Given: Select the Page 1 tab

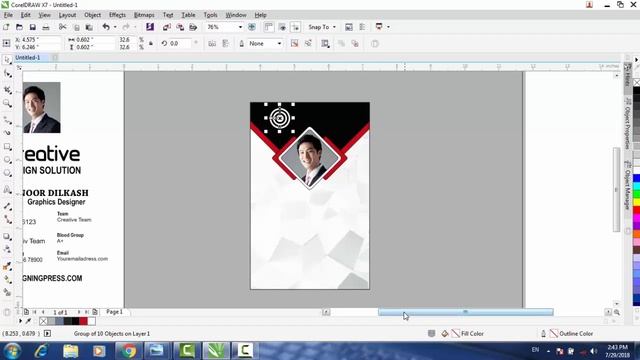Looking at the screenshot, I should click(114, 312).
